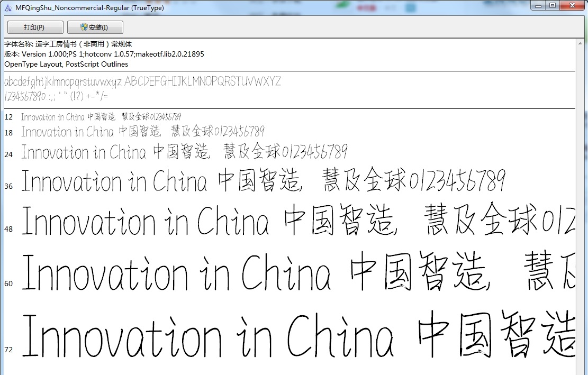Image resolution: width=588 pixels, height=375 pixels.
Task: Click the numeric digits sample line
Action: click(26, 96)
